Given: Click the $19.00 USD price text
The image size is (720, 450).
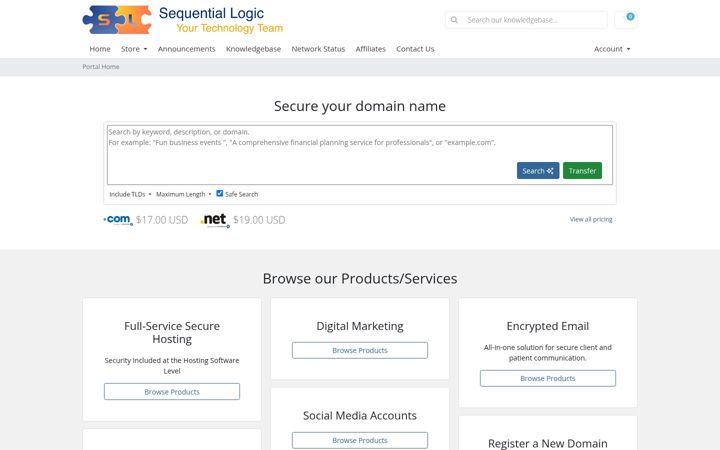Looking at the screenshot, I should (259, 220).
